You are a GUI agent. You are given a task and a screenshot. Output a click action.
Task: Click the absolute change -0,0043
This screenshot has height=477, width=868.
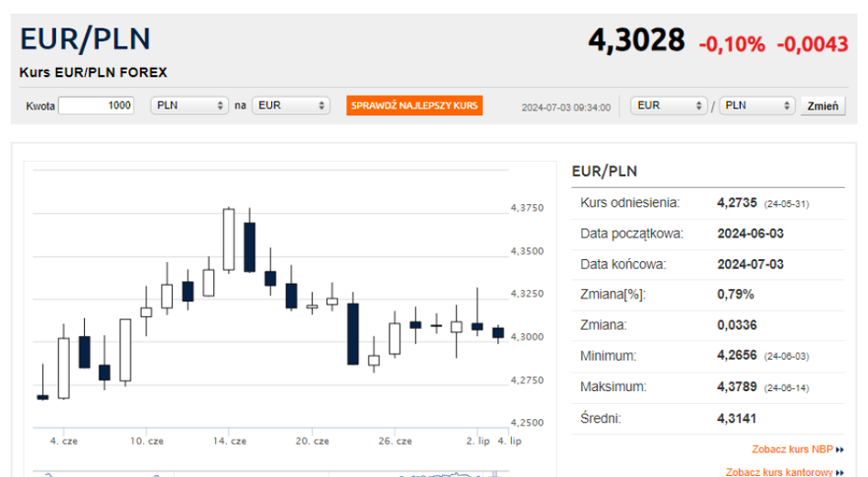coord(812,44)
